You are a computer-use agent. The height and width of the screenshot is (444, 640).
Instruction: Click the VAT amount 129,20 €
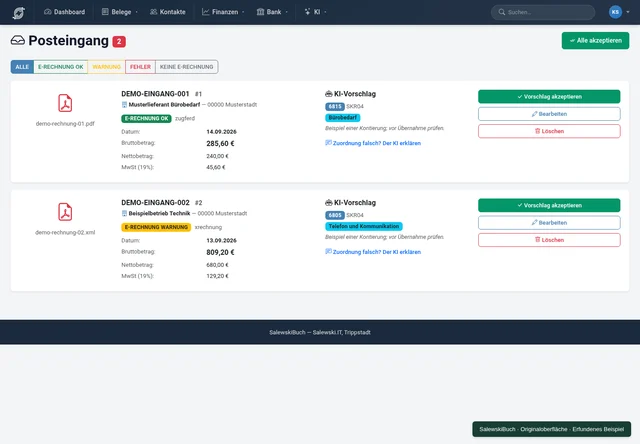pyautogui.click(x=217, y=276)
